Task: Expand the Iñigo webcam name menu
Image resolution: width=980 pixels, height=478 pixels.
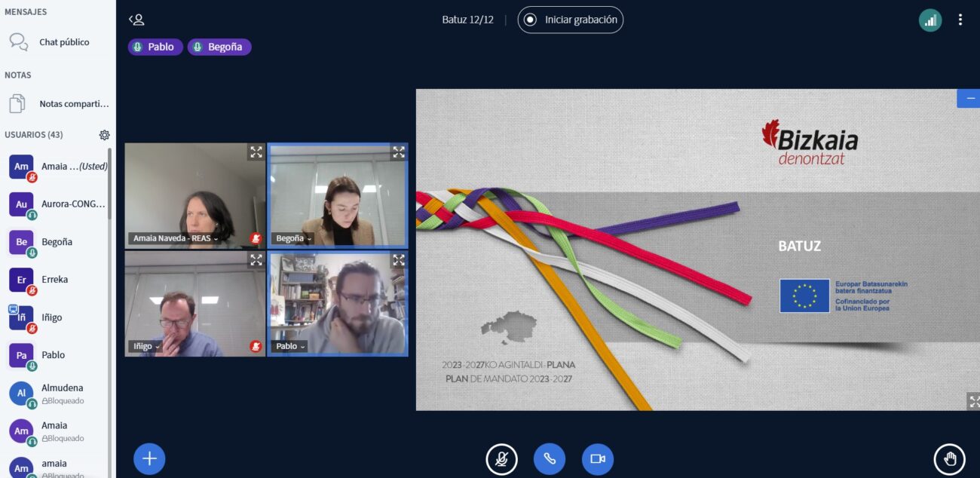Action: click(146, 346)
